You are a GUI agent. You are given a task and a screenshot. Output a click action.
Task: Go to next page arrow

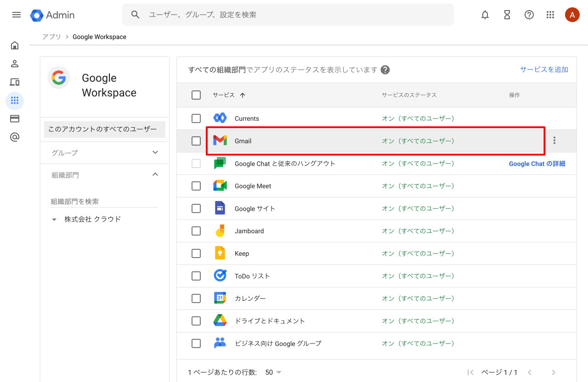[x=554, y=372]
